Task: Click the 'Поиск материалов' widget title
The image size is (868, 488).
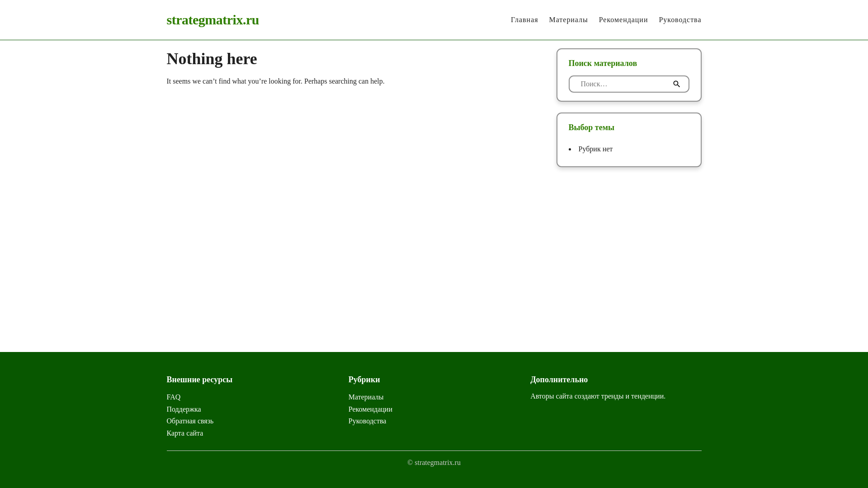Action: (603, 63)
